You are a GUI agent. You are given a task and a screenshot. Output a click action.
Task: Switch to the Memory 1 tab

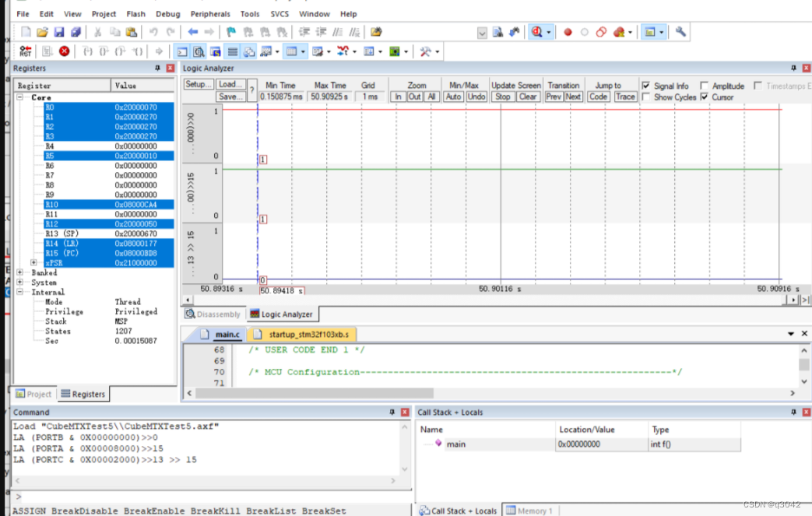click(x=529, y=511)
